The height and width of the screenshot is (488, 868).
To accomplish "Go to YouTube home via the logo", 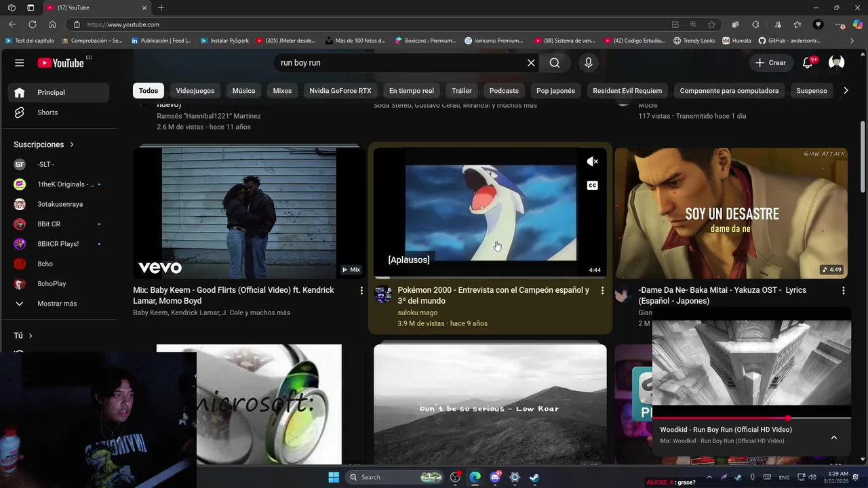I will [60, 62].
